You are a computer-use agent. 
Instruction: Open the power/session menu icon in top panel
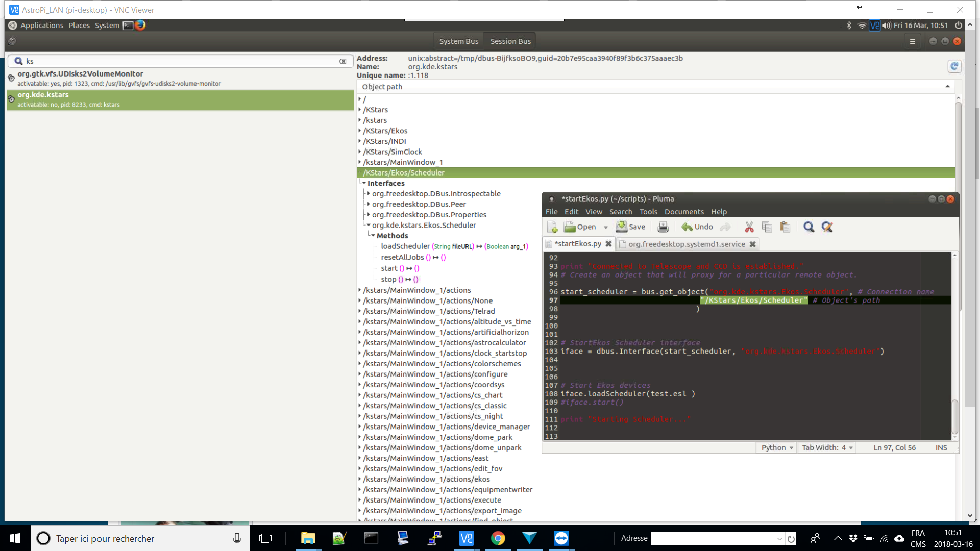[959, 26]
